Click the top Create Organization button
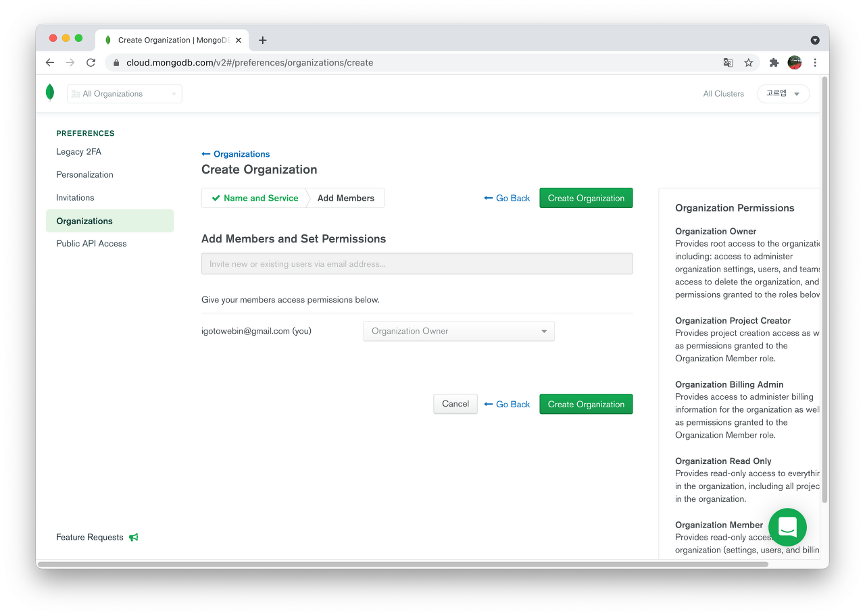 click(586, 198)
